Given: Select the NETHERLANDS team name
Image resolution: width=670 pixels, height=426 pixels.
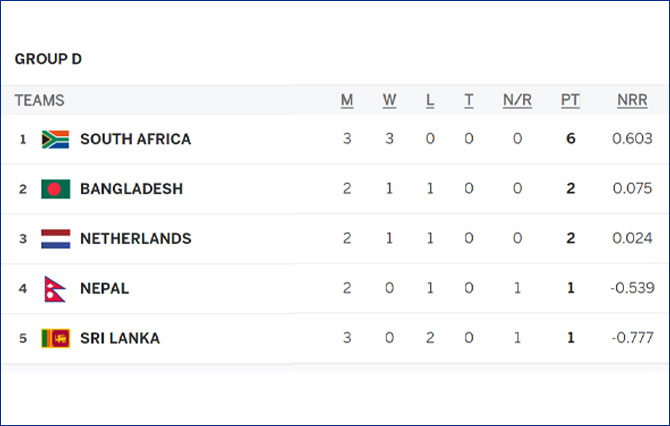Looking at the screenshot, I should (135, 238).
